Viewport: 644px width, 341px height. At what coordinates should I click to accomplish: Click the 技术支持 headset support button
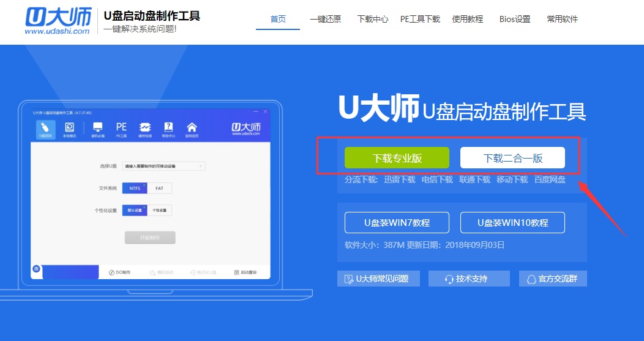click(x=468, y=279)
